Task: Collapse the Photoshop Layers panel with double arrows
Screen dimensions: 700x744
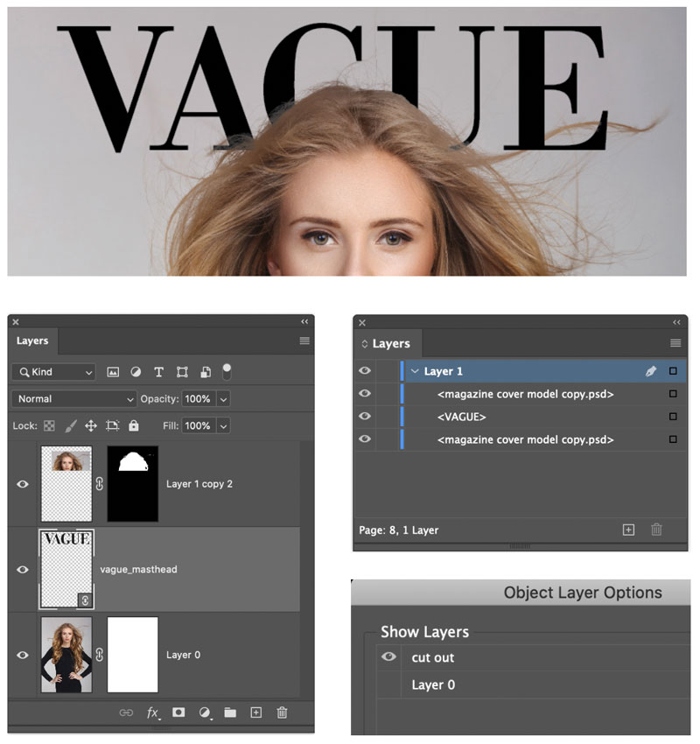Action: (304, 322)
